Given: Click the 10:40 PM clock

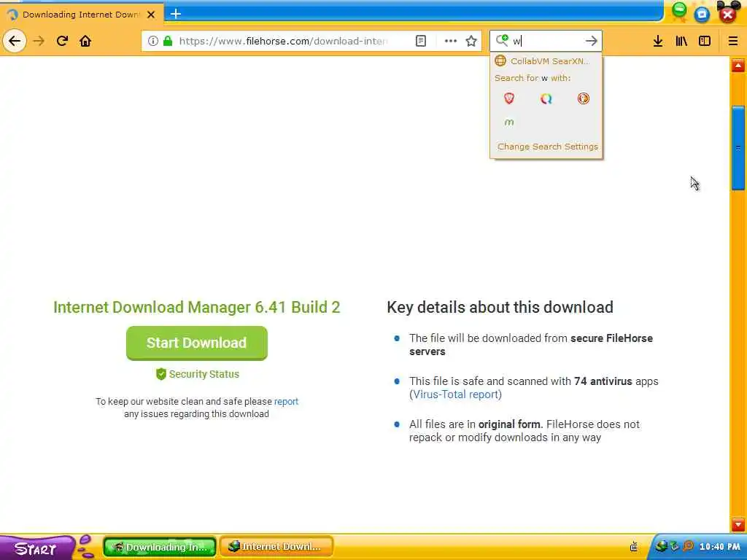Looking at the screenshot, I should (719, 547).
